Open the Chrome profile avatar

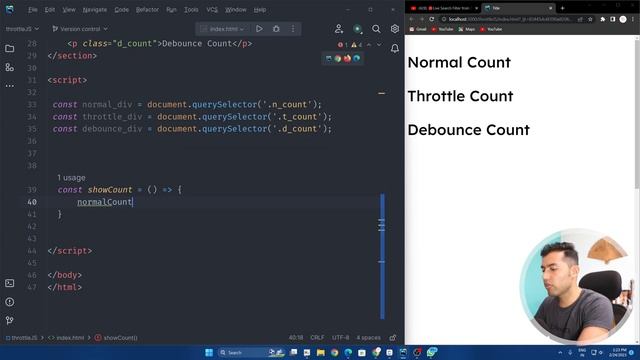click(x=623, y=19)
